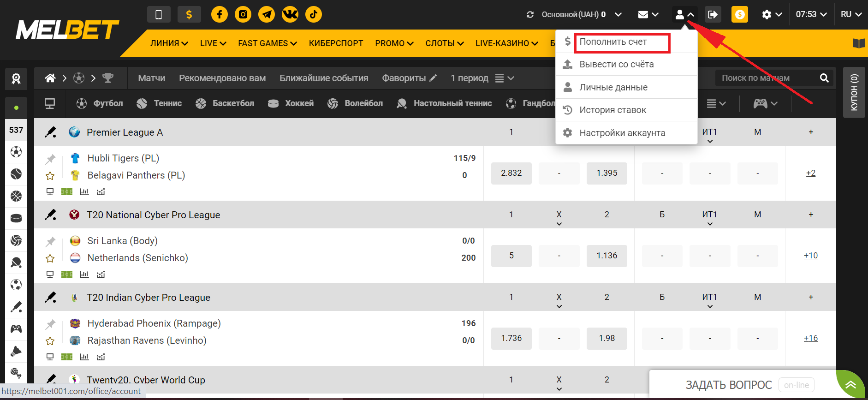Expand the LIVE menu
The height and width of the screenshot is (400, 868).
[213, 43]
